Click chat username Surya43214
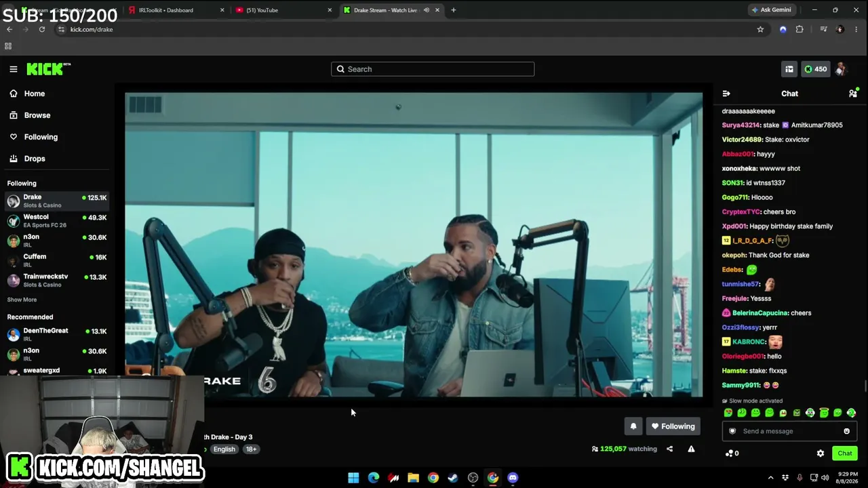 click(x=741, y=125)
